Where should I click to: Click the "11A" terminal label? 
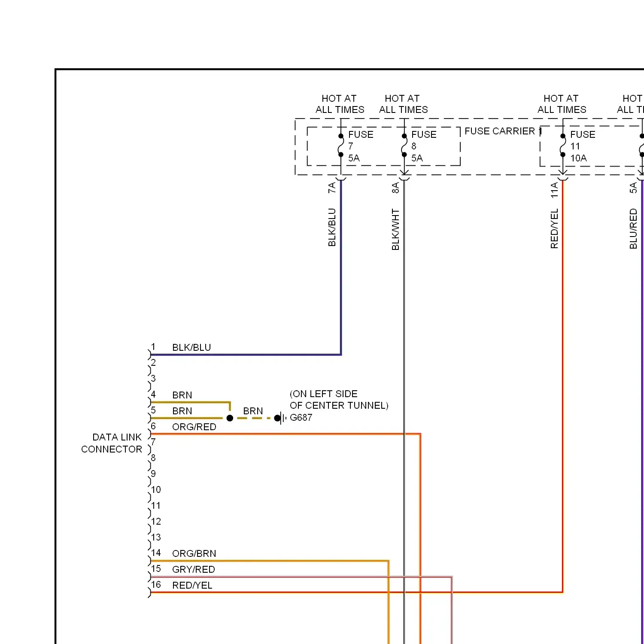(x=554, y=190)
